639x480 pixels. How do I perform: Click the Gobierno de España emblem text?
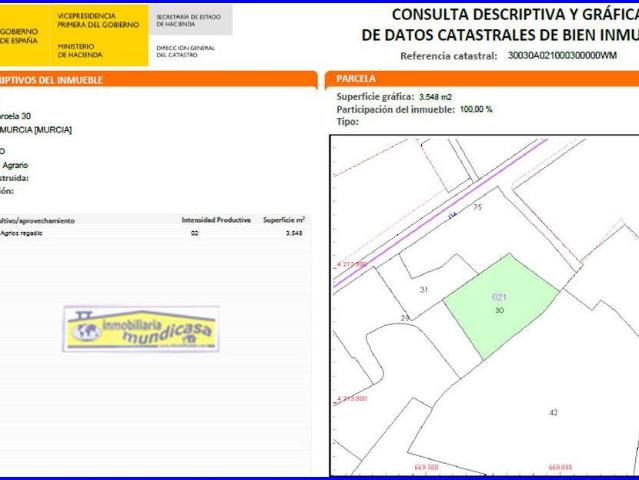19,36
